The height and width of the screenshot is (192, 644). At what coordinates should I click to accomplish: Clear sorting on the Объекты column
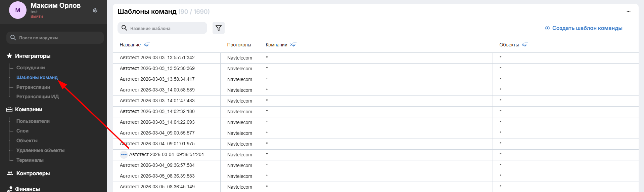tap(525, 45)
